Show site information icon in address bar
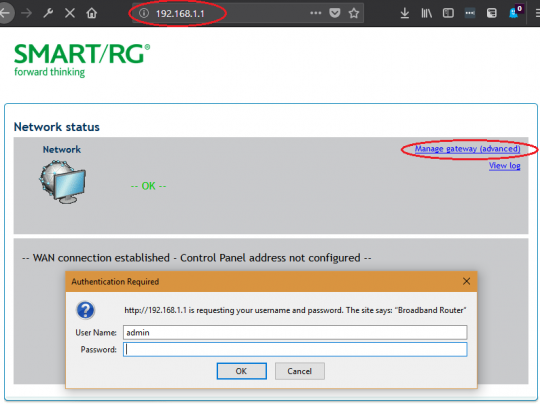540x404 pixels. click(x=144, y=13)
